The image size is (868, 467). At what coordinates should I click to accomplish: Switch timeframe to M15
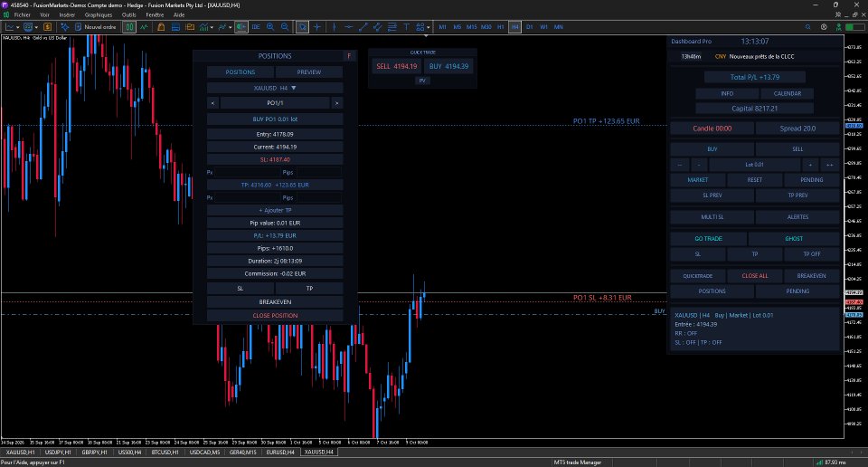[x=471, y=26]
